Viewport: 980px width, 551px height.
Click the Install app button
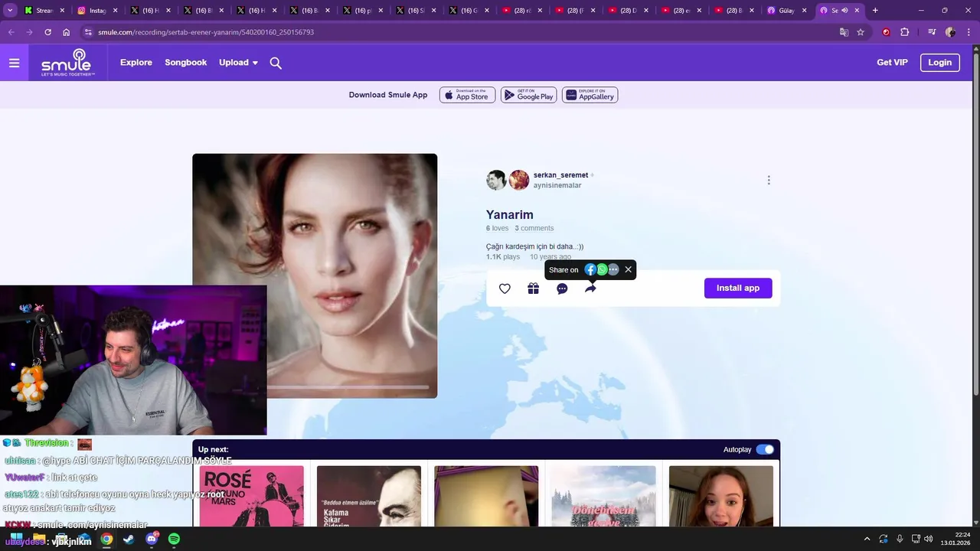(738, 288)
